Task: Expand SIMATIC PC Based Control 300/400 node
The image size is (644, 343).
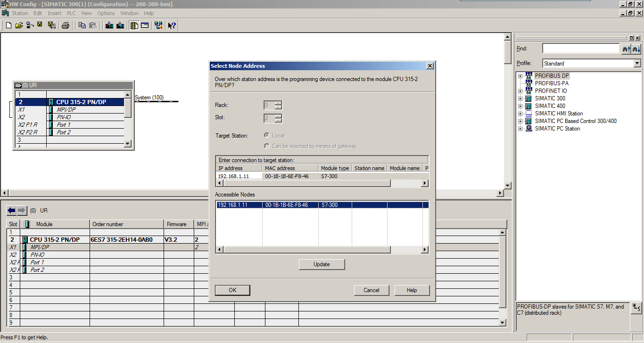Action: [x=520, y=121]
